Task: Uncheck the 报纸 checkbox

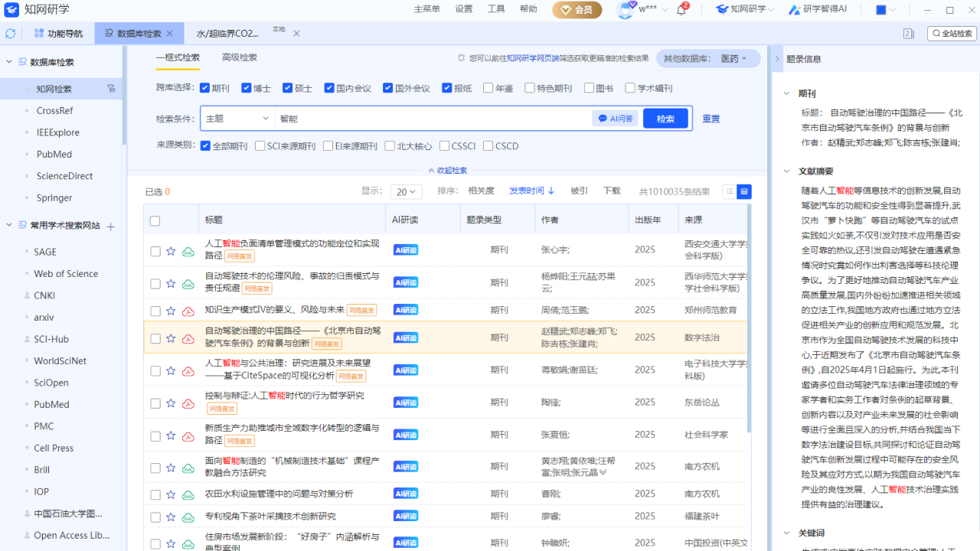Action: click(446, 88)
